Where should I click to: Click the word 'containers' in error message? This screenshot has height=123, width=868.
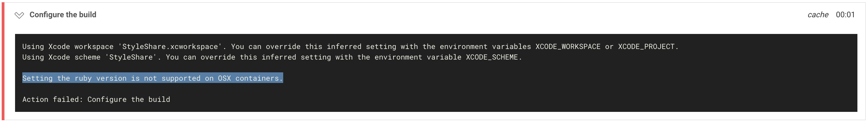point(257,78)
